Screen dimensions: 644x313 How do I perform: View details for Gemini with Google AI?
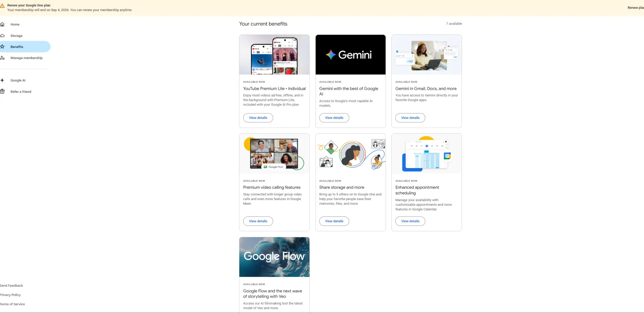(334, 118)
